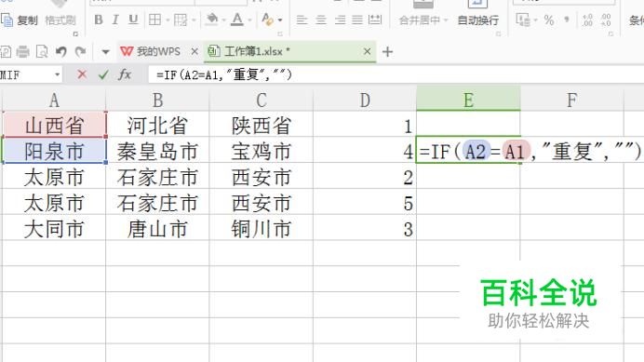Apply fill color bucket
The height and width of the screenshot is (362, 644).
[x=212, y=20]
